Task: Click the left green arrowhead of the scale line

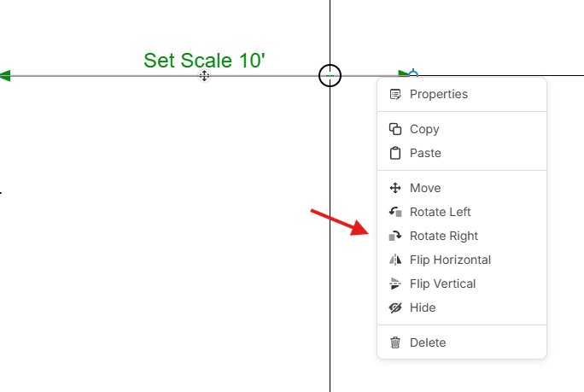Action: pos(4,76)
